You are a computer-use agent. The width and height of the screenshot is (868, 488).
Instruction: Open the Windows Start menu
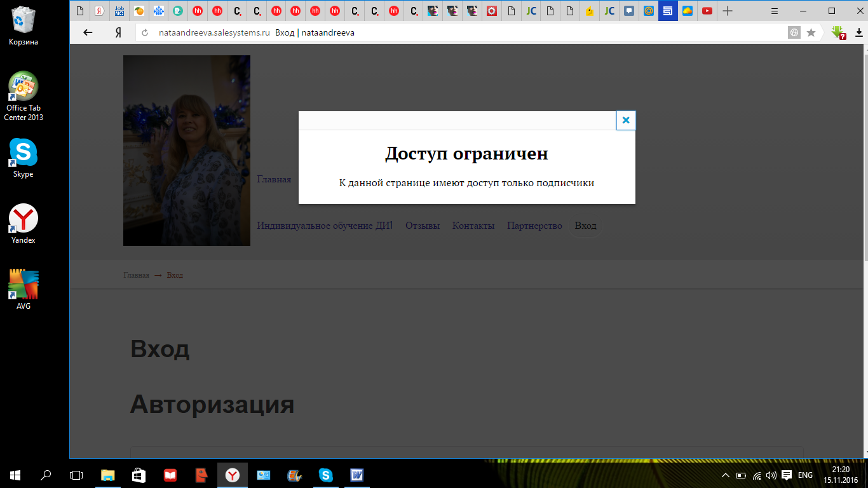tap(15, 475)
